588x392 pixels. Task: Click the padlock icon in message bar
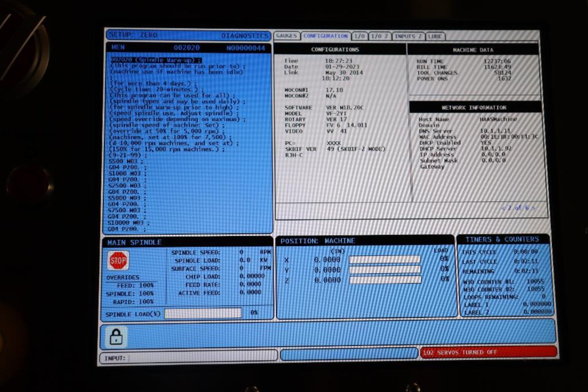click(x=116, y=337)
